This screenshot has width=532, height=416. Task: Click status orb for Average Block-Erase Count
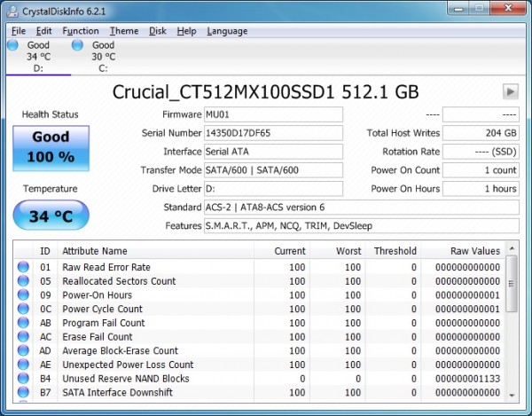pyautogui.click(x=23, y=350)
